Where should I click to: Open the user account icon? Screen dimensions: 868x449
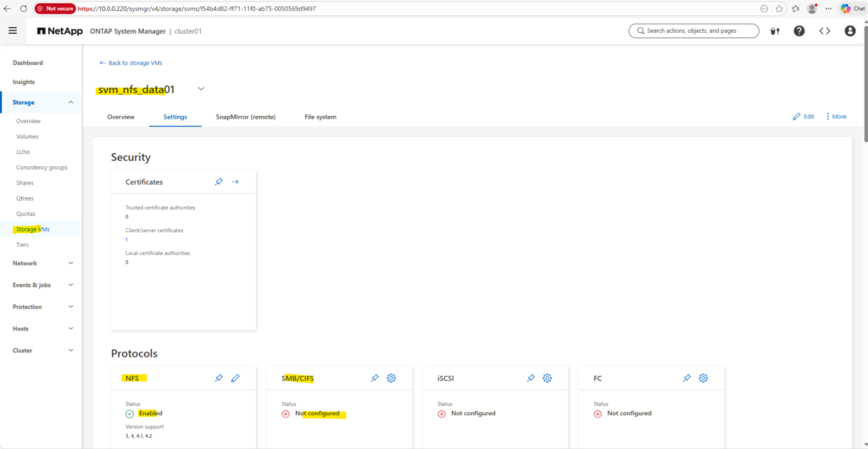(850, 30)
